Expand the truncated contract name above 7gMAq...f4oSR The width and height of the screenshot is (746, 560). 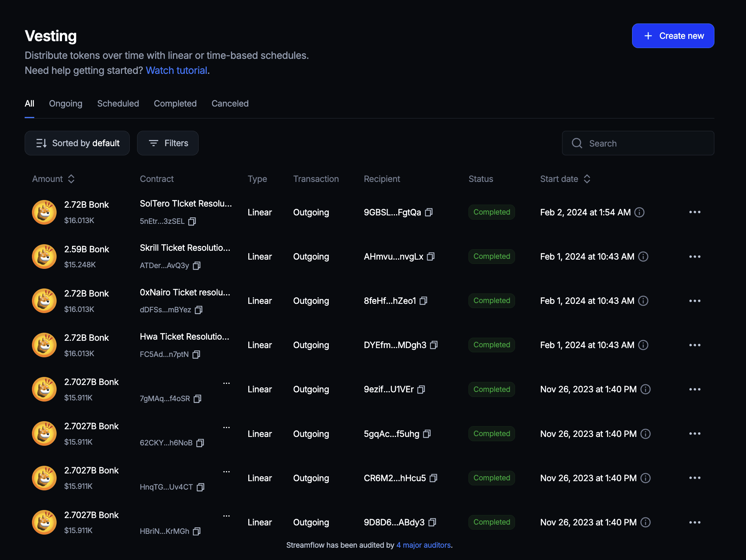click(x=226, y=382)
